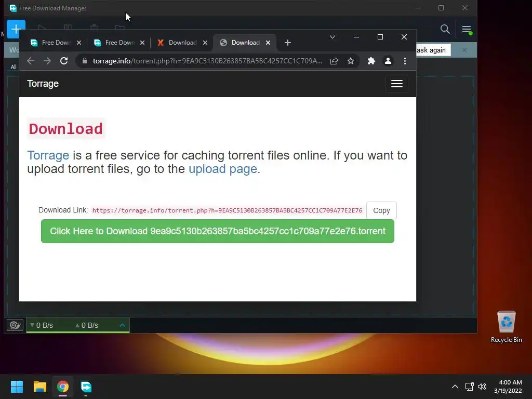The width and height of the screenshot is (532, 399).
Task: Click the download speed 0 B/s indicator
Action: [42, 325]
